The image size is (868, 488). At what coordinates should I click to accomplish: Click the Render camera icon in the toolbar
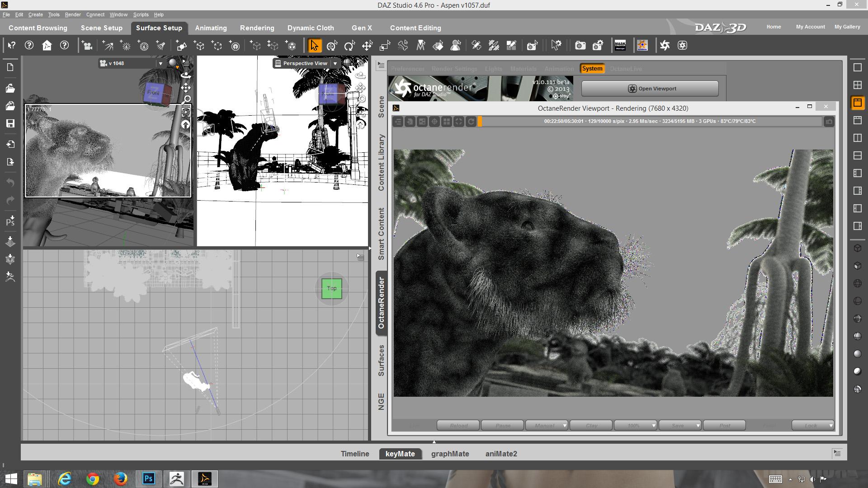(x=580, y=46)
